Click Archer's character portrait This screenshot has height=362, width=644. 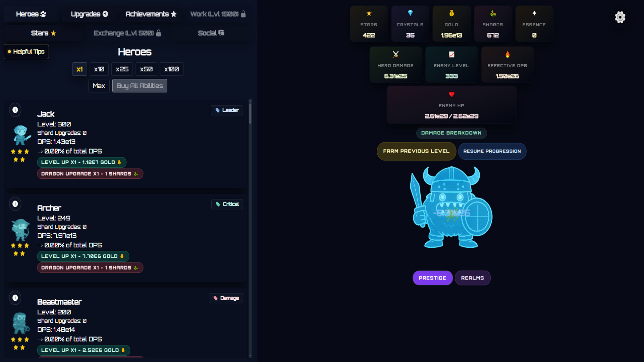[x=20, y=231]
